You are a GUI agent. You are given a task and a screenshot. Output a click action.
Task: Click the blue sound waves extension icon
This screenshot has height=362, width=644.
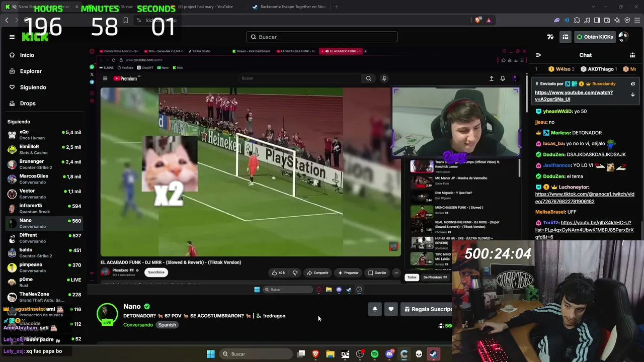coord(567,20)
